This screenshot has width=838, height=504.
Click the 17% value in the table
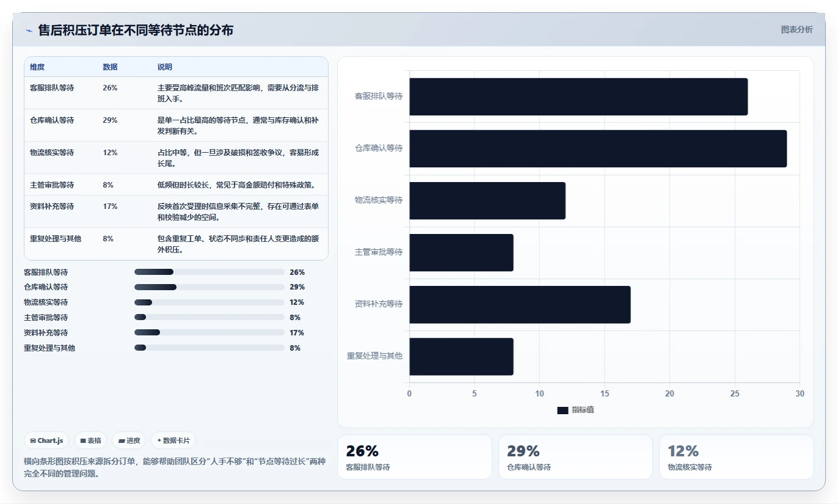coord(110,206)
